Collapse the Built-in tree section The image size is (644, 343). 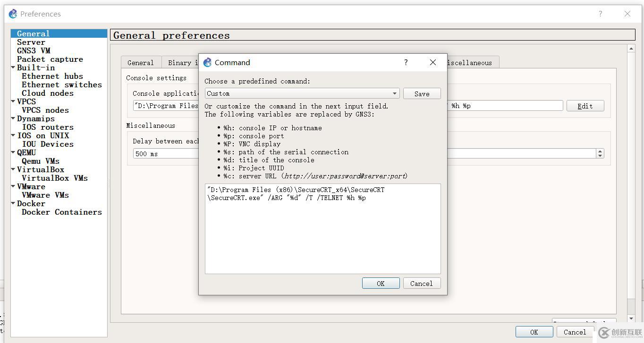[x=13, y=67]
